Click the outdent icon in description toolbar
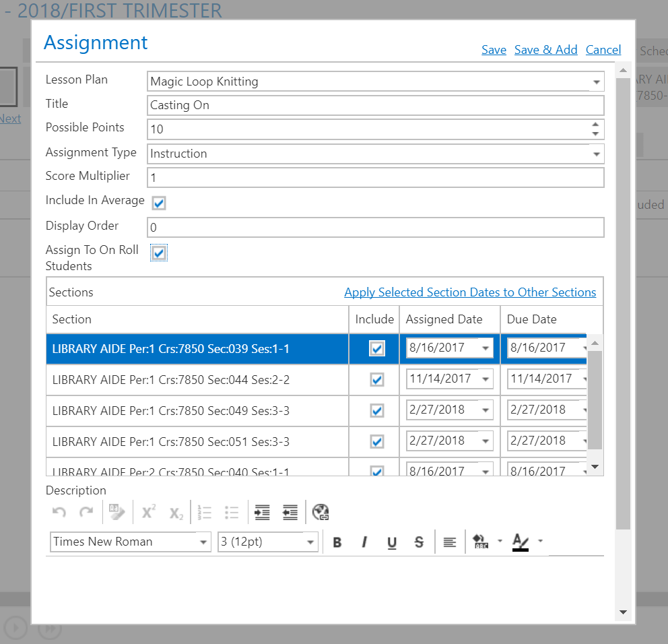Image resolution: width=668 pixels, height=644 pixels. 290,513
